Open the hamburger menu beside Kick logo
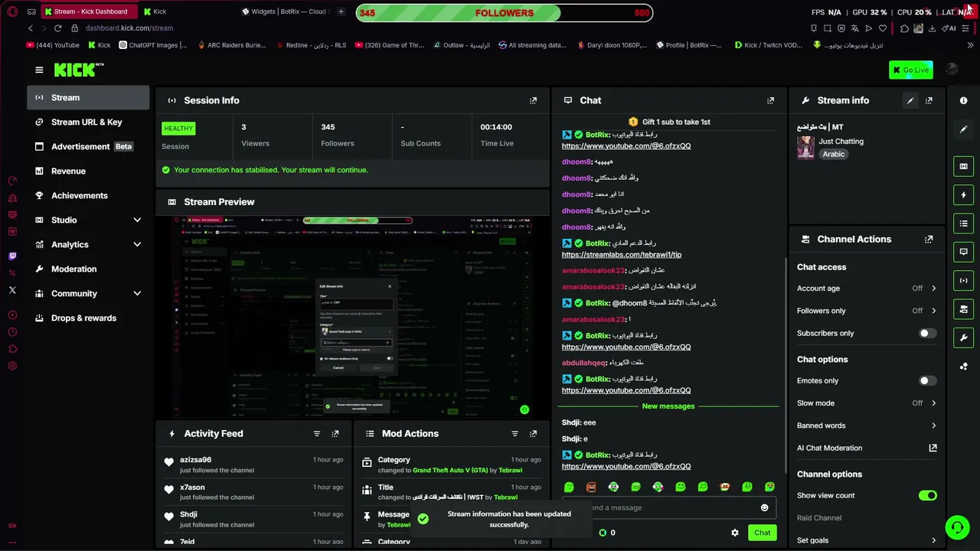Viewport: 980px width, 551px height. [x=39, y=70]
